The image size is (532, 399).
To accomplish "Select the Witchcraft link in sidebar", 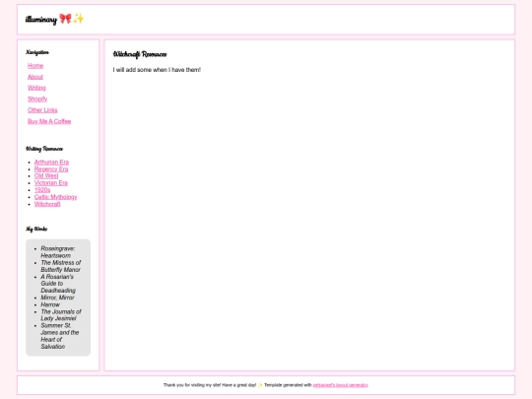I will coord(47,204).
